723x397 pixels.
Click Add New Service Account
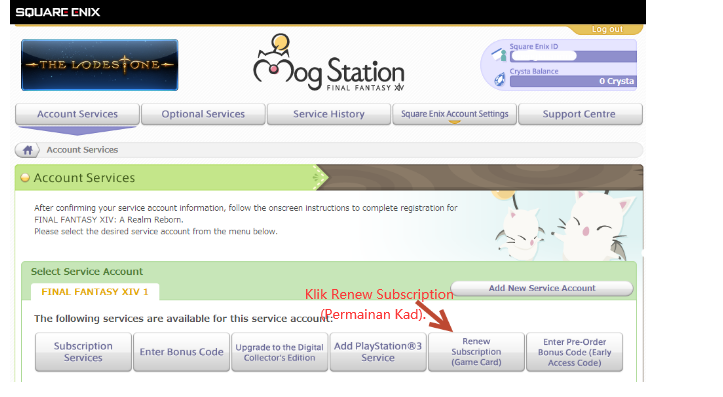[542, 288]
